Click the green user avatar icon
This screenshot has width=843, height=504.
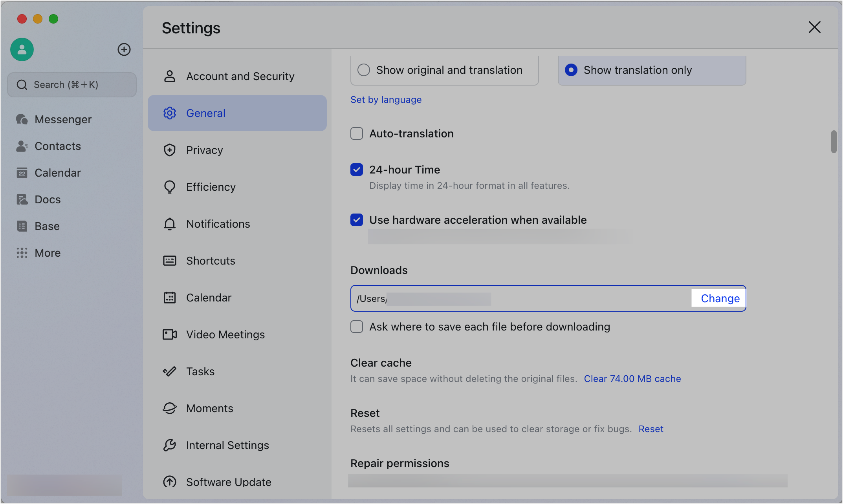coord(22,49)
